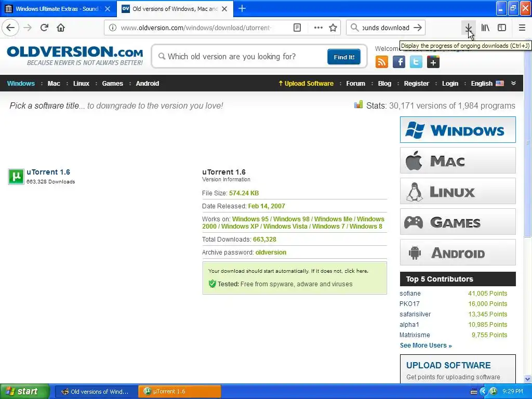532x399 pixels.
Task: Click the Find It! button
Action: pyautogui.click(x=344, y=57)
